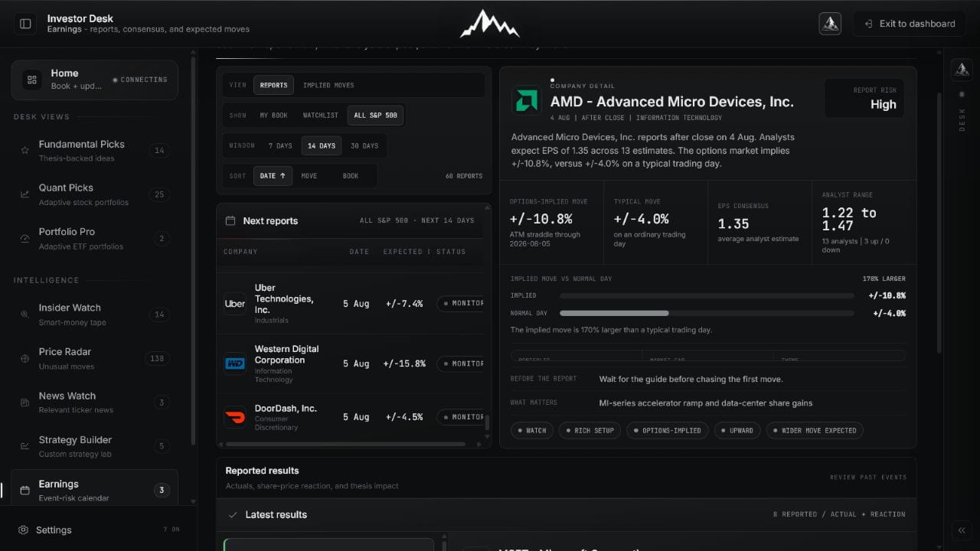Click the DoorDash logo

tap(235, 417)
